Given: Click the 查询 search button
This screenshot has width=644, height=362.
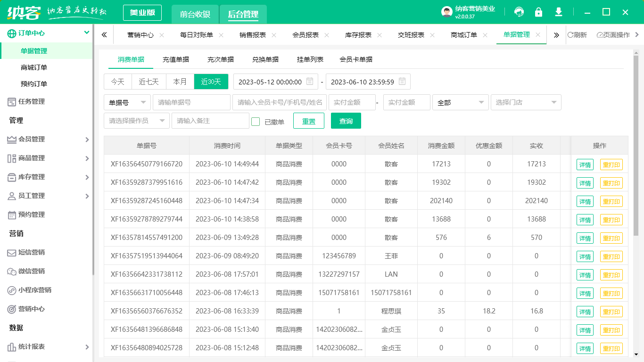Looking at the screenshot, I should 346,121.
